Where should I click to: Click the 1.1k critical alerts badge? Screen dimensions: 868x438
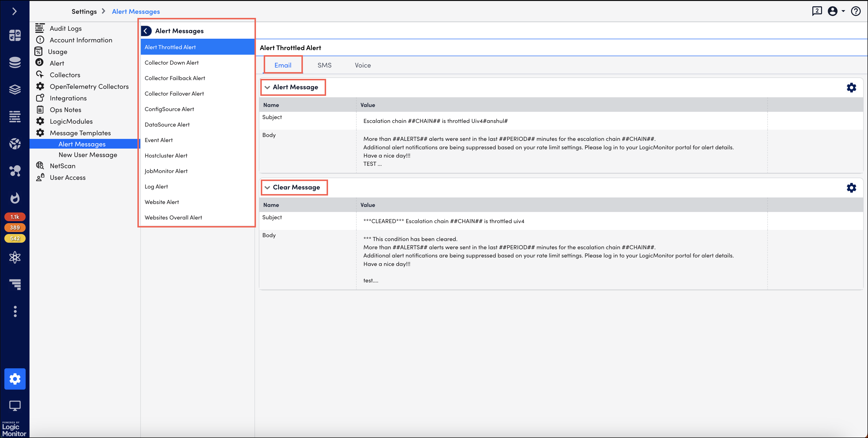15,217
